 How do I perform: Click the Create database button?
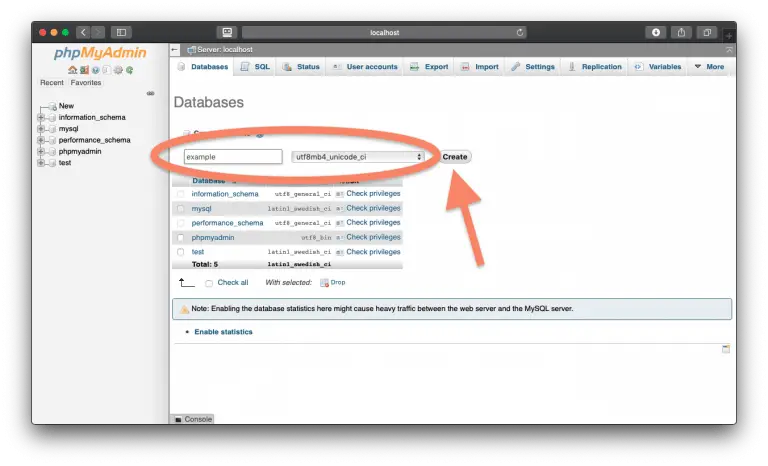[x=455, y=157]
